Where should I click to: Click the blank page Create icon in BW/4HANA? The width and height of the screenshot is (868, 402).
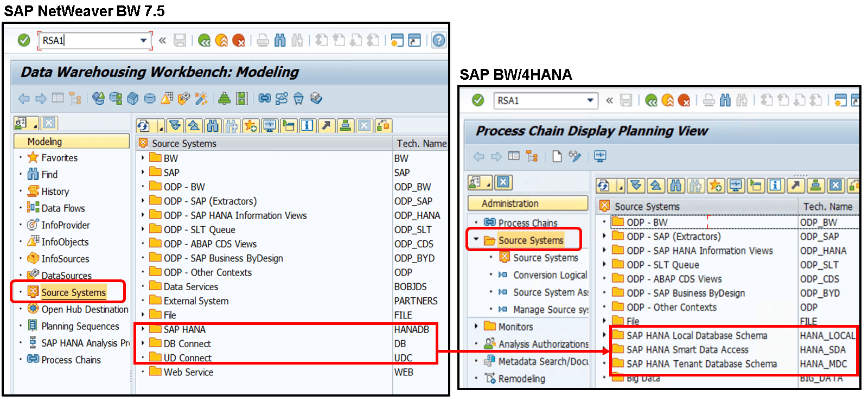point(557,156)
